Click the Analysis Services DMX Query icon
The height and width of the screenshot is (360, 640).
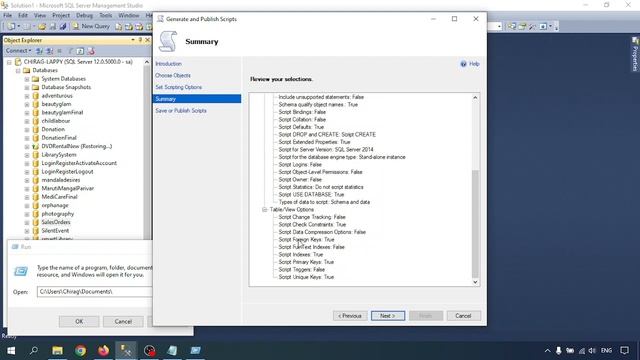(x=139, y=27)
